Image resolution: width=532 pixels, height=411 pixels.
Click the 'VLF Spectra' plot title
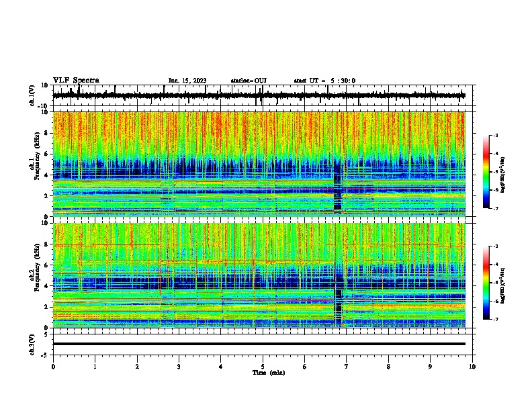click(x=76, y=81)
